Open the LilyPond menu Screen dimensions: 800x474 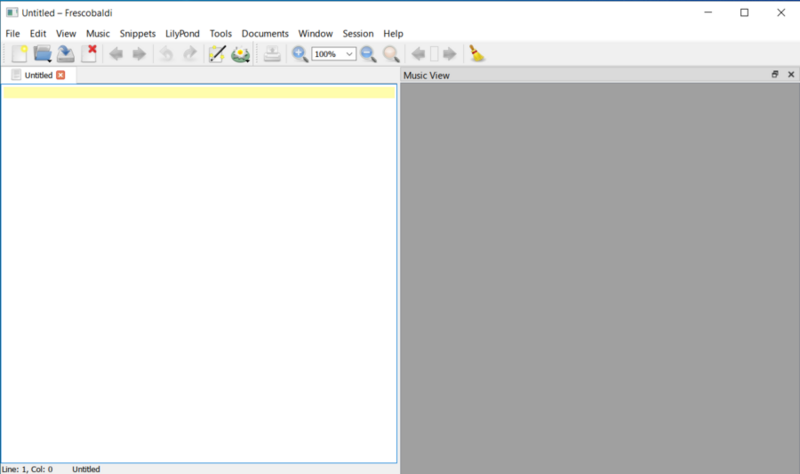pos(182,33)
